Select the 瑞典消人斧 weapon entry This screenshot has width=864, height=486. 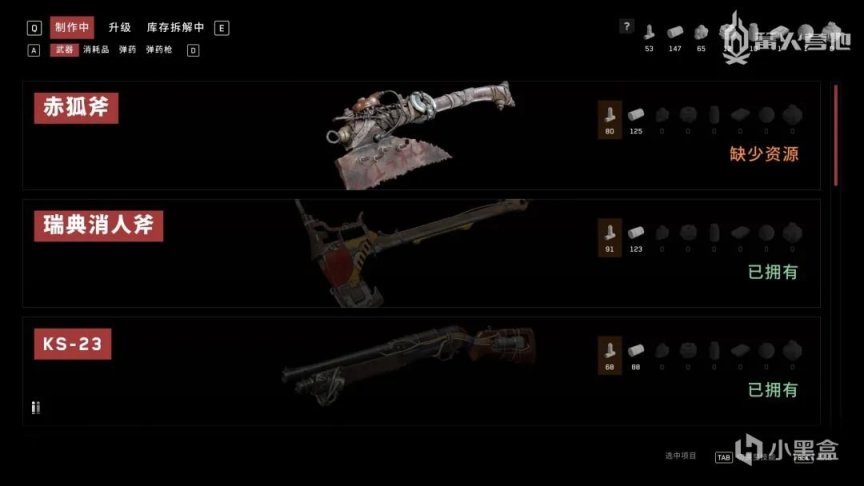[x=422, y=253]
